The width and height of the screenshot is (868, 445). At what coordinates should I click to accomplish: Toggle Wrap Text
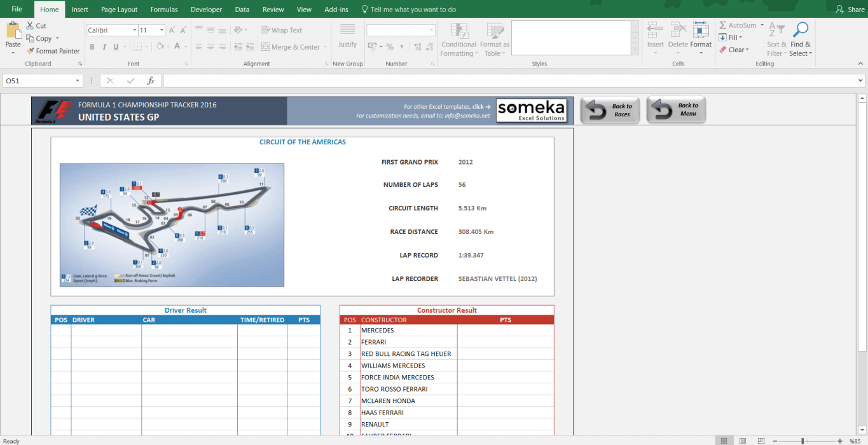[x=282, y=30]
